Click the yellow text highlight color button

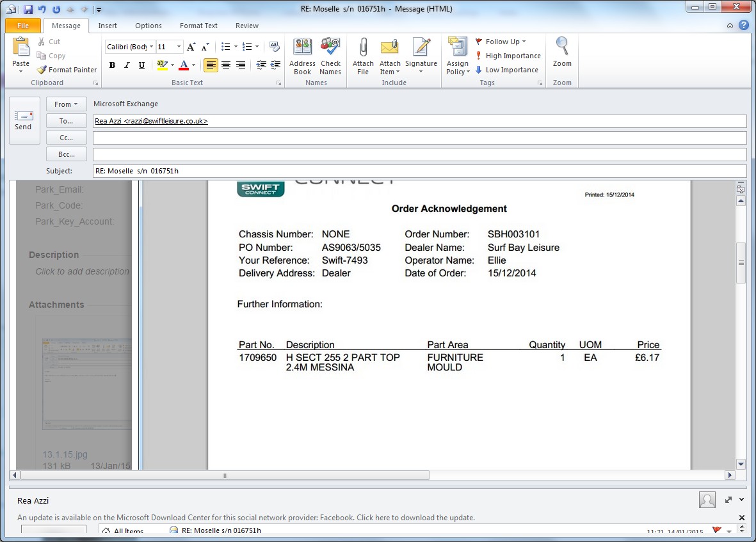point(162,65)
